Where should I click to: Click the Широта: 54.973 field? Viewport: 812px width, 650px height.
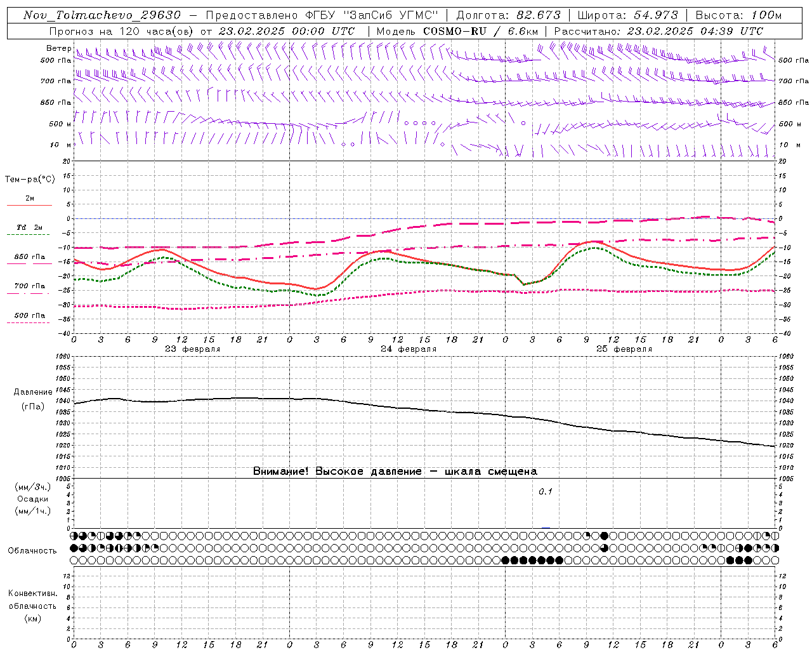(628, 15)
